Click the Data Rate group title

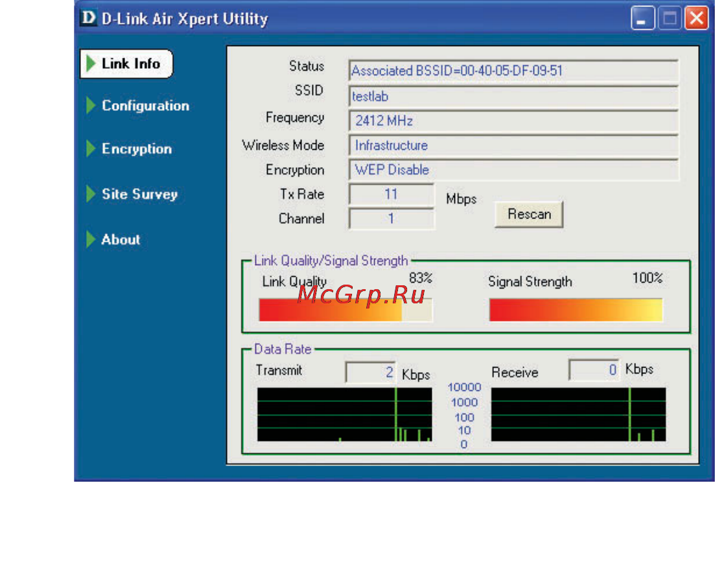(283, 349)
